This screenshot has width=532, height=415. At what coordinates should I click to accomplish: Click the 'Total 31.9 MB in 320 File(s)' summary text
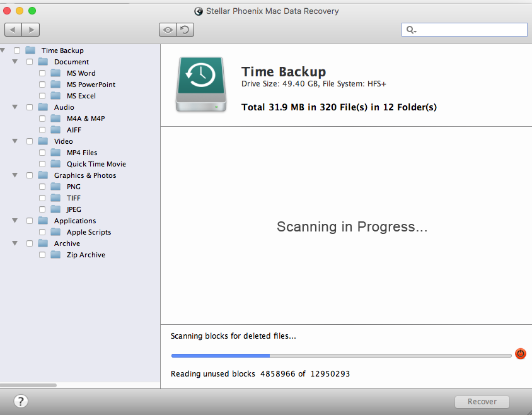[339, 107]
